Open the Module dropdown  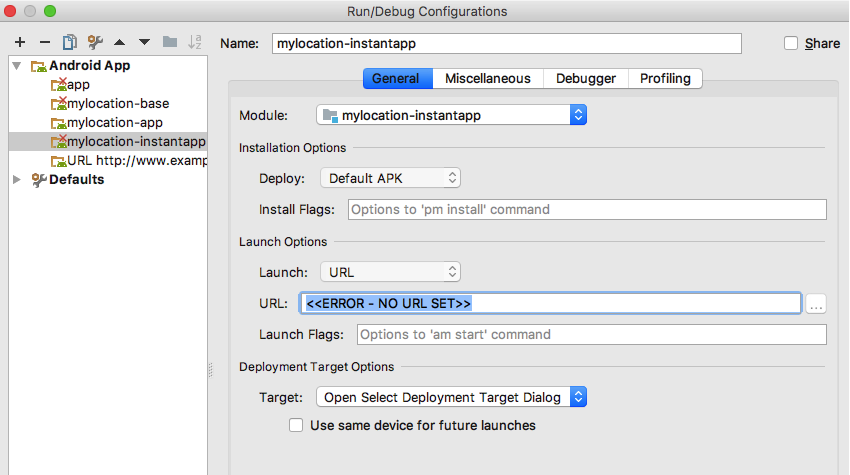pyautogui.click(x=452, y=115)
